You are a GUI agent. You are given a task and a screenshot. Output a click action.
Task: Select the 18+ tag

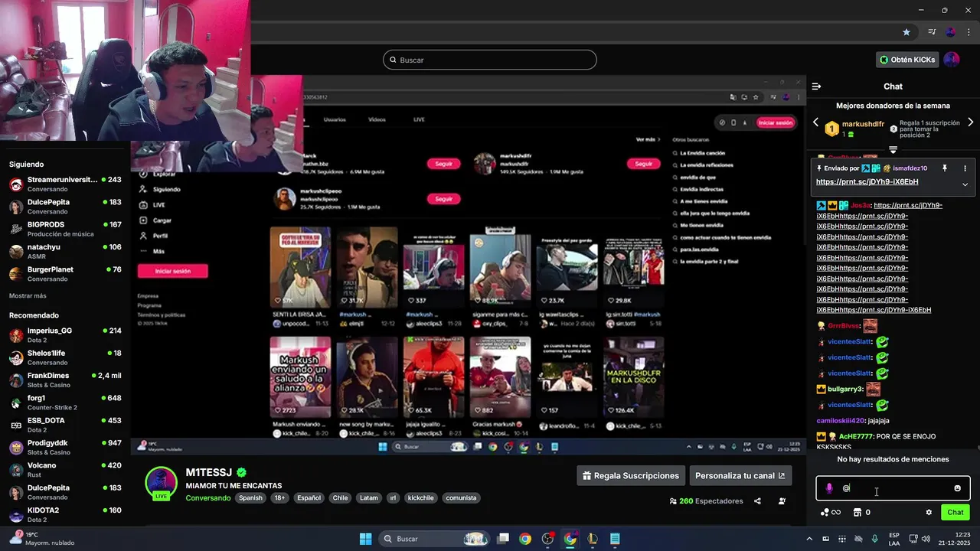[x=279, y=498]
